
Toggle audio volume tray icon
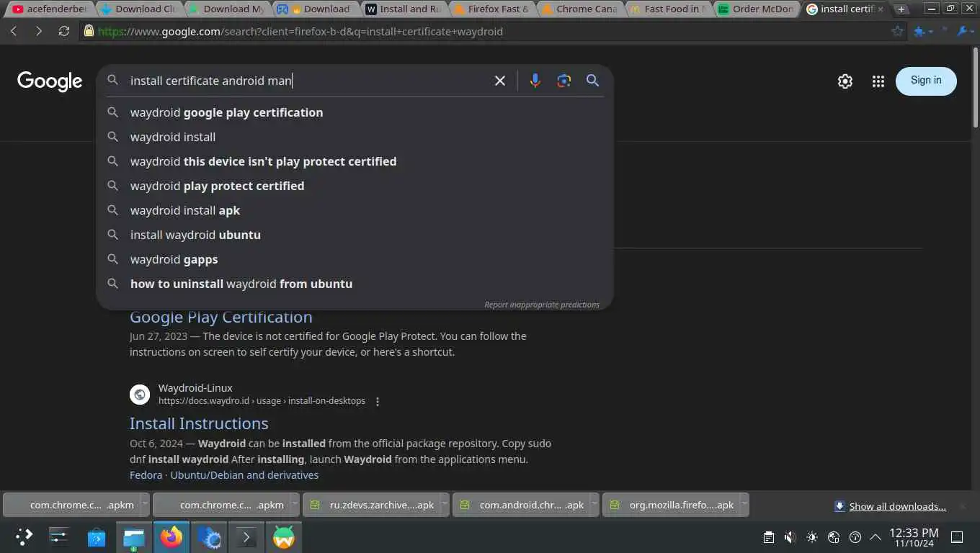click(x=790, y=537)
